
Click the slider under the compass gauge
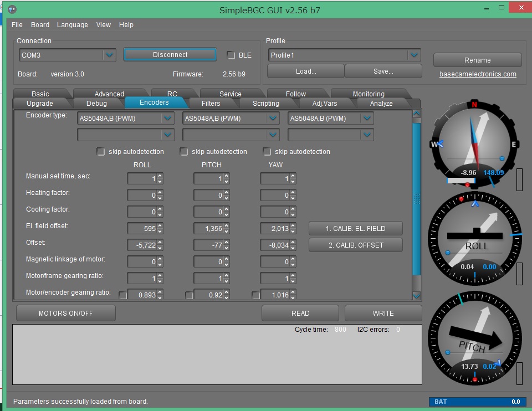point(461,181)
